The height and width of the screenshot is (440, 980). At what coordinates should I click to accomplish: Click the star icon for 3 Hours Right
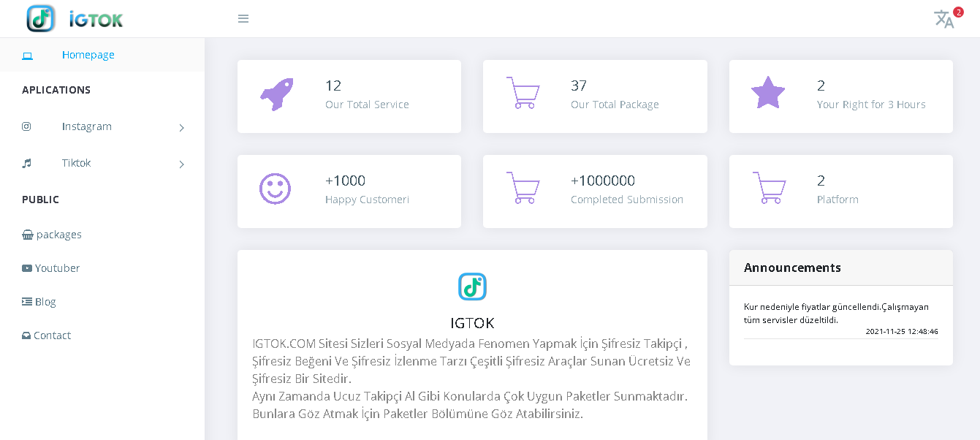(x=768, y=93)
